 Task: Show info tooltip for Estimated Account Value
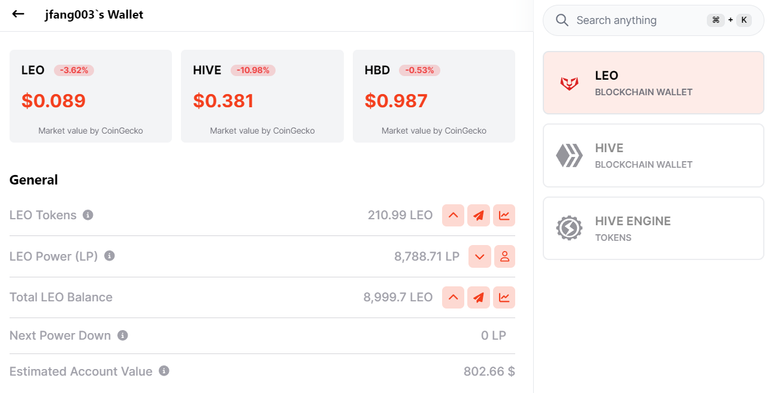164,371
